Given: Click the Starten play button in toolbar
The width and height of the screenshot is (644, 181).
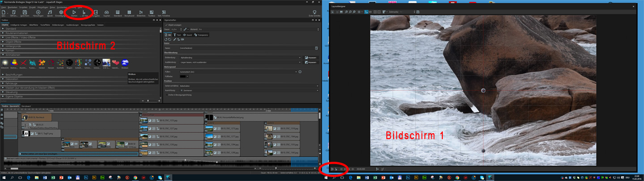Looking at the screenshot, I should 74,13.
